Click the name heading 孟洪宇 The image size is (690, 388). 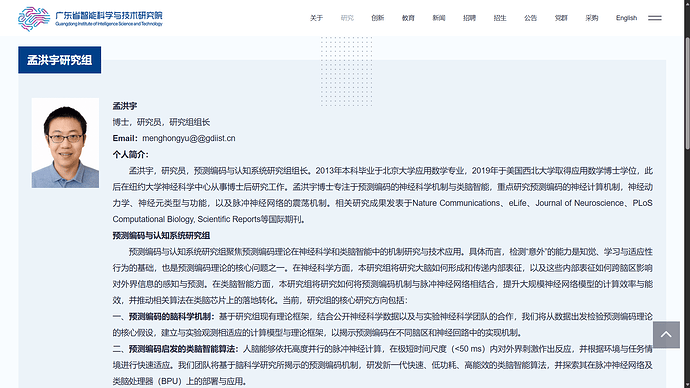tap(125, 106)
